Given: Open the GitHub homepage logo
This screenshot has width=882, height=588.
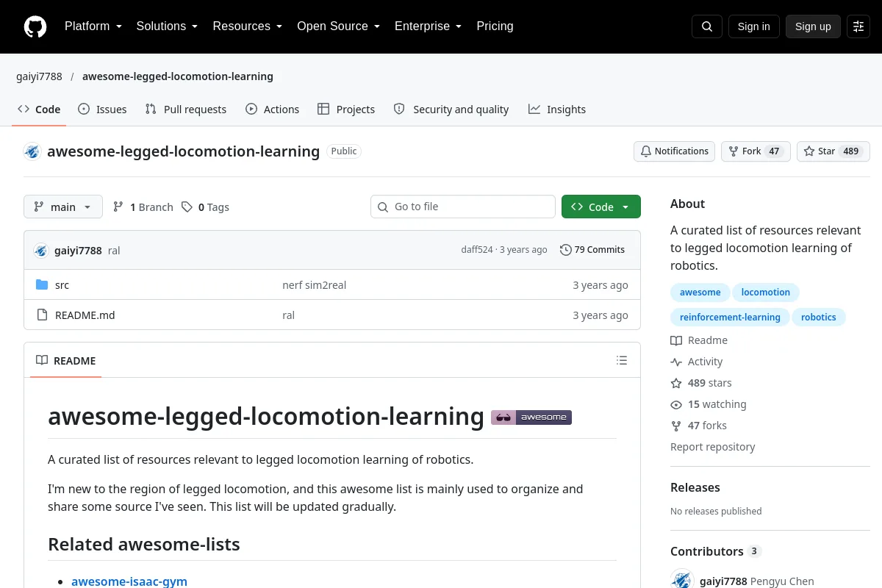Looking at the screenshot, I should [x=35, y=26].
